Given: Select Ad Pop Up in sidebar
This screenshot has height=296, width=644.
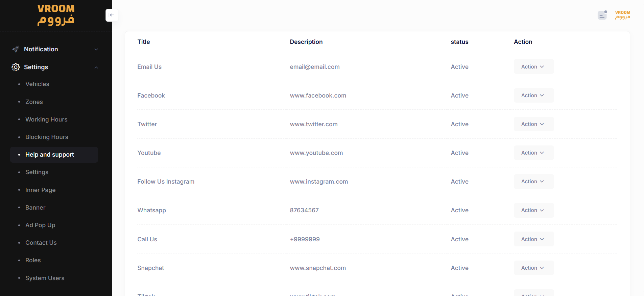Looking at the screenshot, I should 40,225.
